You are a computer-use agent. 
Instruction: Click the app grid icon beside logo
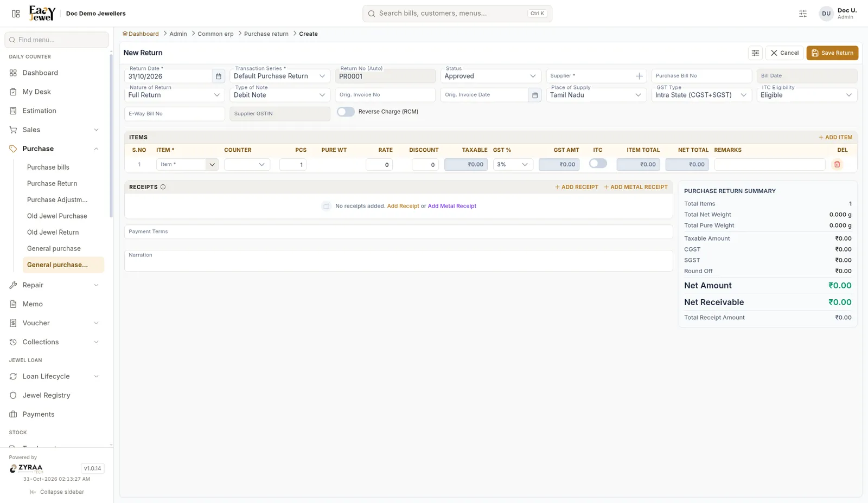coord(16,14)
